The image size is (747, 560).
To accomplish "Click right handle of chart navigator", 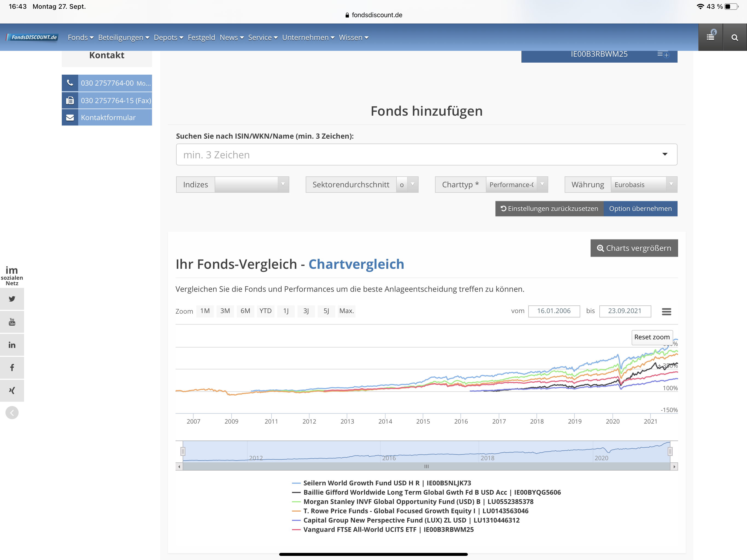I will pyautogui.click(x=670, y=451).
